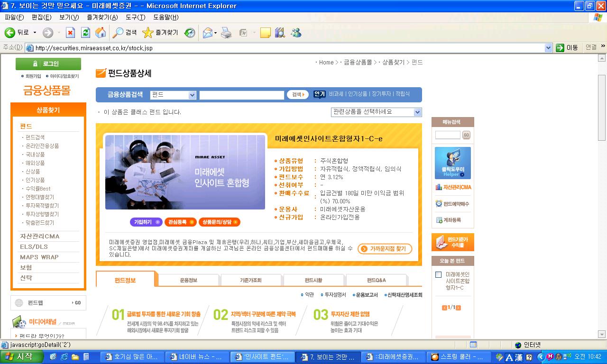Open the ELS/DLS sidebar menu

point(34,246)
